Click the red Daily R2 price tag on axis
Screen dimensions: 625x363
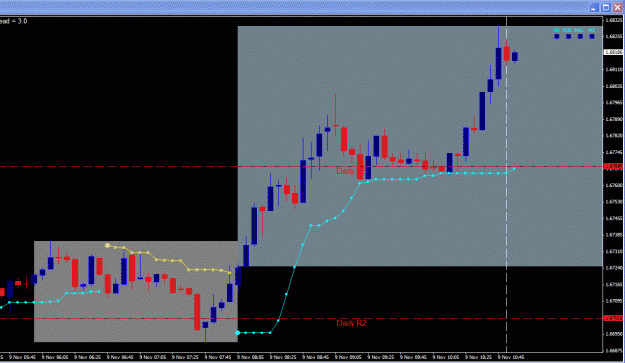[x=613, y=318]
